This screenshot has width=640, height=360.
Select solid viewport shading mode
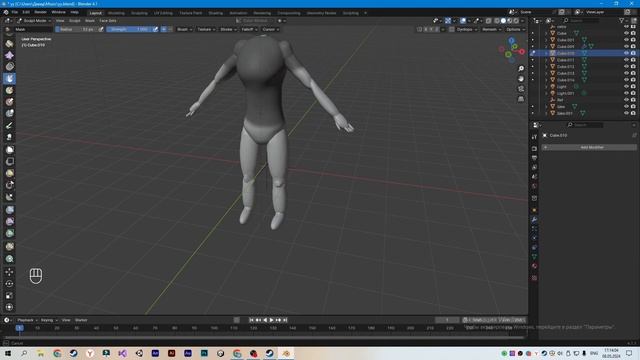point(503,20)
